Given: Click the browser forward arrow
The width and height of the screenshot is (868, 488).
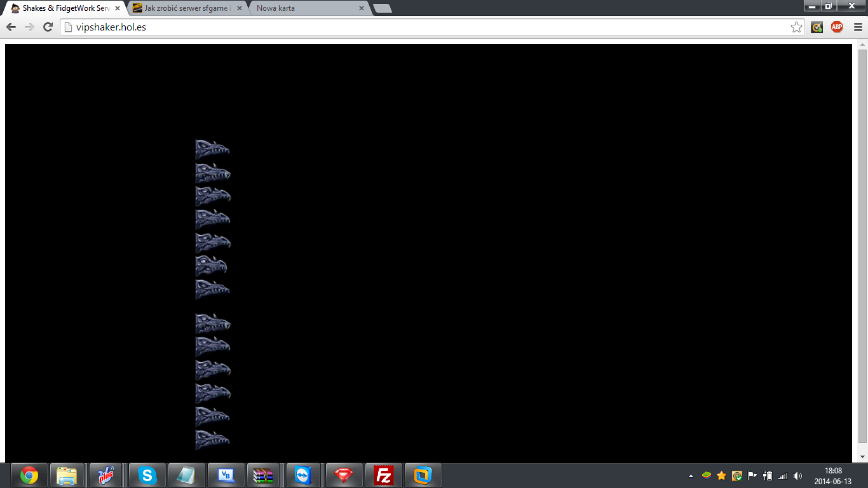Looking at the screenshot, I should click(x=29, y=27).
